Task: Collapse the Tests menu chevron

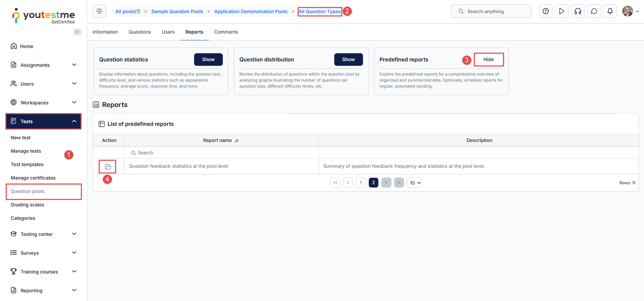Action: point(74,121)
